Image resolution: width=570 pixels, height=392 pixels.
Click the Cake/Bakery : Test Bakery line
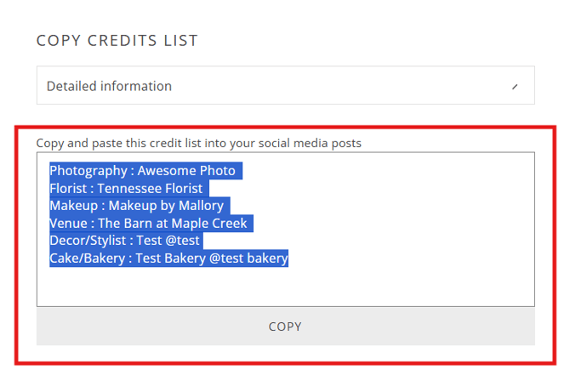168,258
